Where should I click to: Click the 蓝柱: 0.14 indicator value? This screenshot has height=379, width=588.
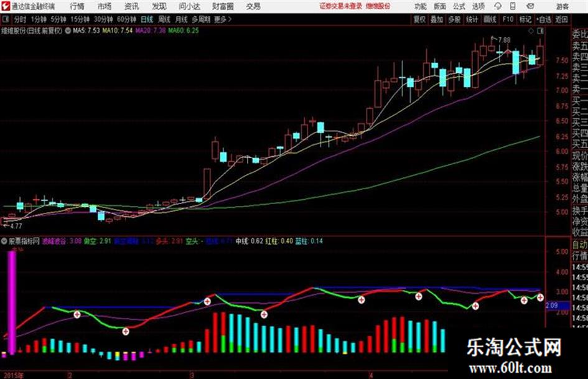[x=309, y=241]
